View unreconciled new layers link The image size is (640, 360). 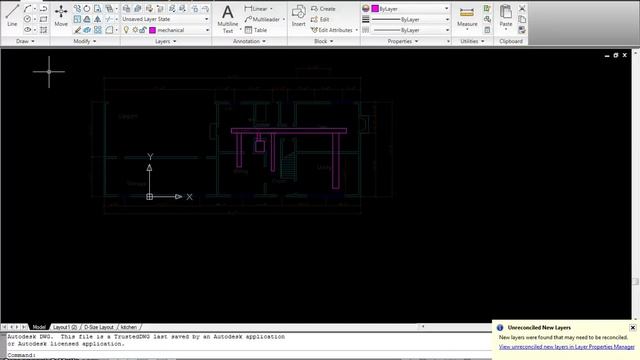coord(567,347)
